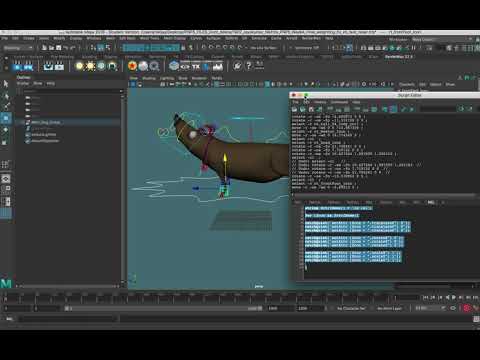This screenshot has height=360, width=480.
Task: Add a new Script Editor tab with plus
Action: pyautogui.click(x=443, y=202)
